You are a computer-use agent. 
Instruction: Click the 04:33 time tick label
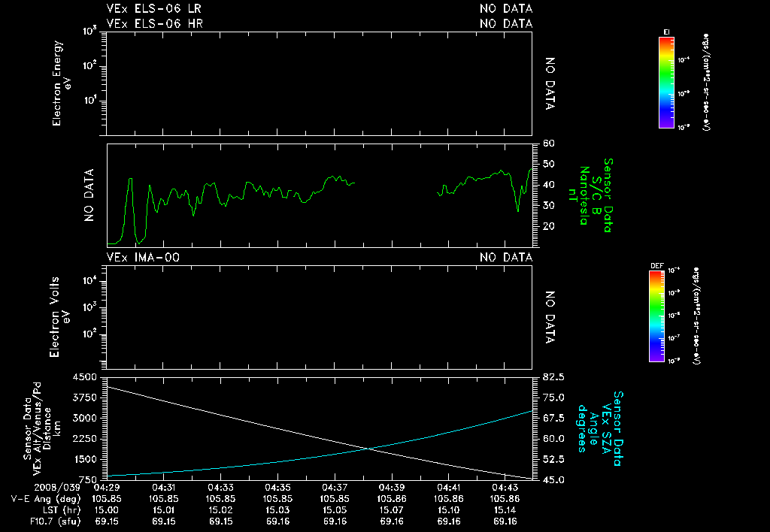220,488
